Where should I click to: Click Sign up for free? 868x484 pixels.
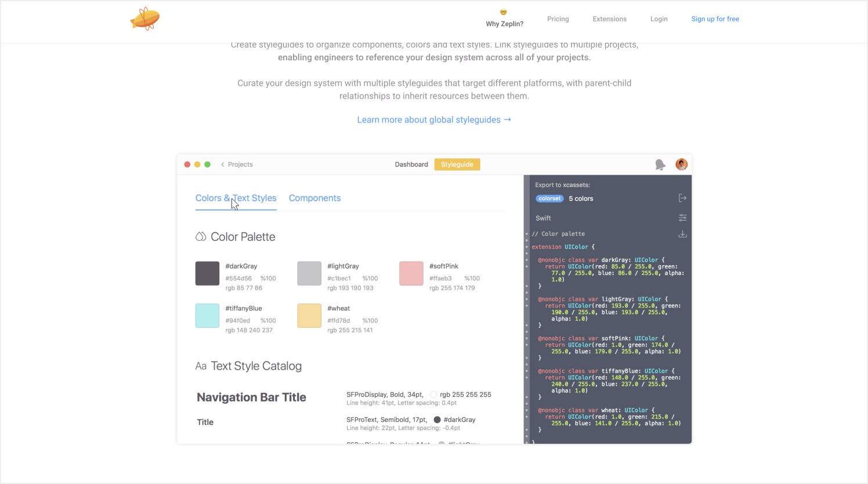click(715, 19)
